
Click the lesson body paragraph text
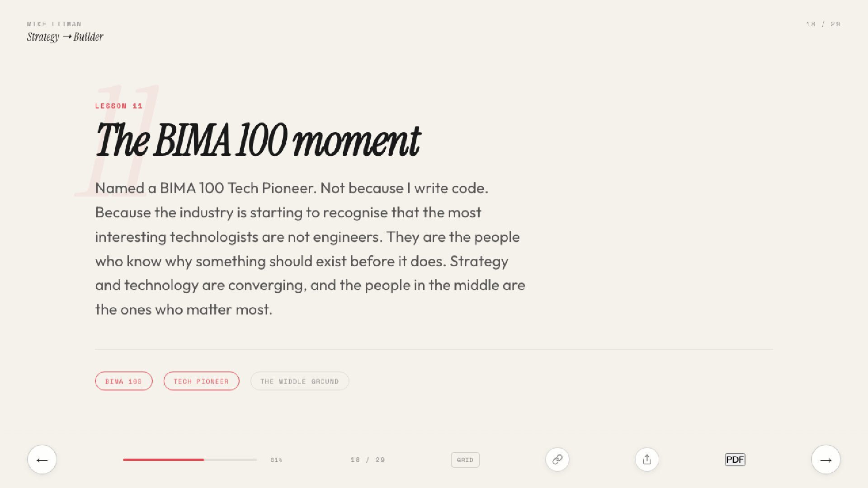click(x=310, y=249)
